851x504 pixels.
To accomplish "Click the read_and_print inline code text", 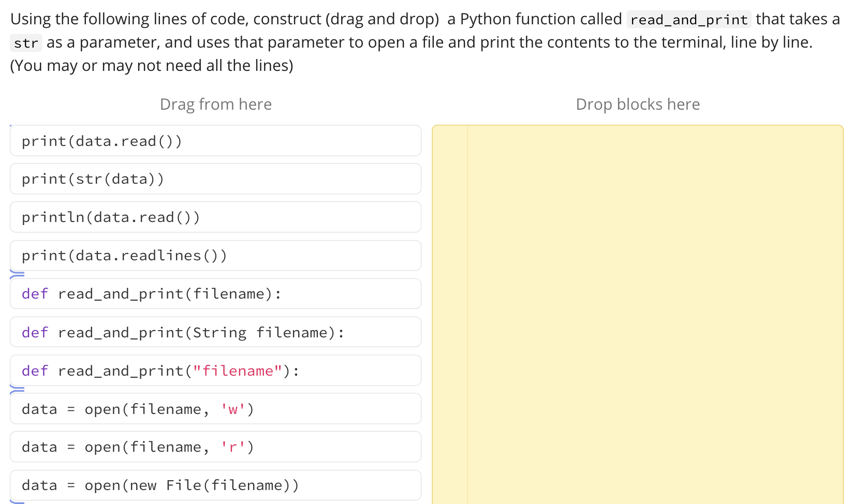I will coord(688,19).
